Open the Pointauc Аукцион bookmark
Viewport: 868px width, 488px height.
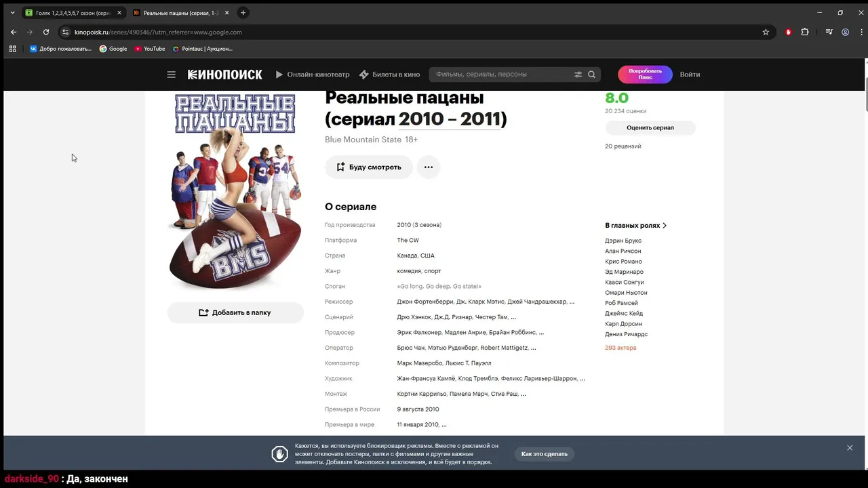(x=202, y=49)
